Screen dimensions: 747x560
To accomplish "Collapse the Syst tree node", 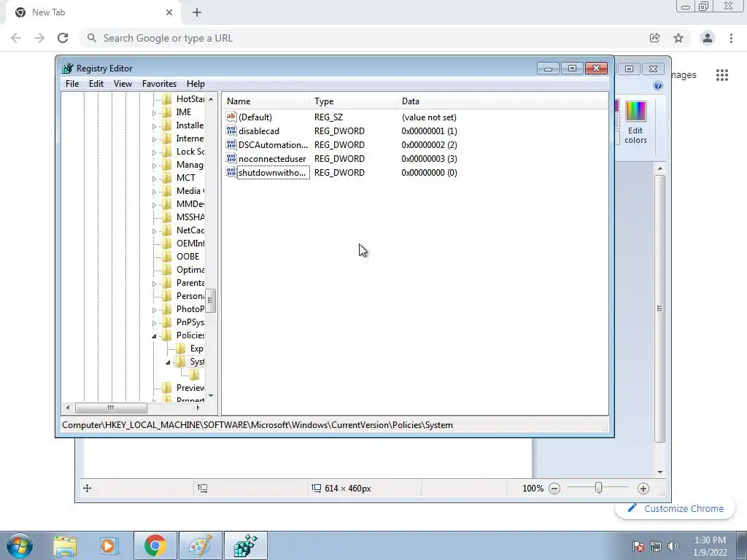I will pyautogui.click(x=168, y=362).
